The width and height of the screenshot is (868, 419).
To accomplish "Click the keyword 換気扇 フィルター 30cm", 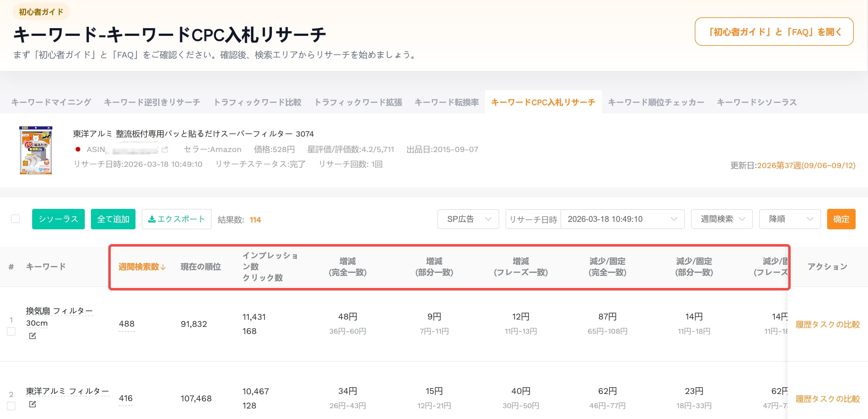I will (x=59, y=317).
